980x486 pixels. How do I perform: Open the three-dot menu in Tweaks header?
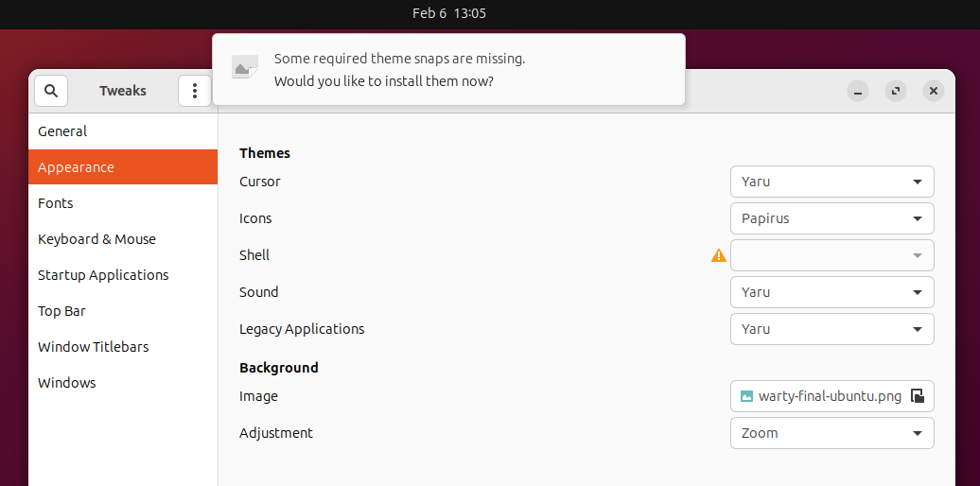point(194,91)
